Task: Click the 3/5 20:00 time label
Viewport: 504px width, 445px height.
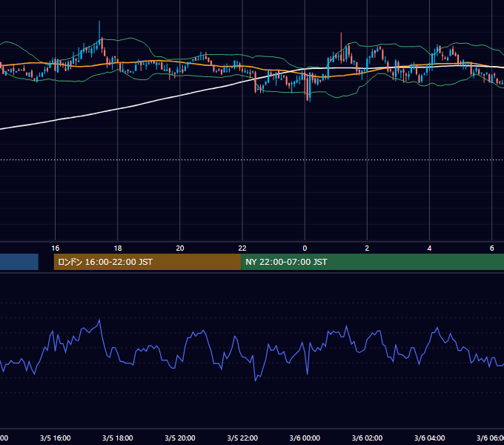Action: pos(180,438)
